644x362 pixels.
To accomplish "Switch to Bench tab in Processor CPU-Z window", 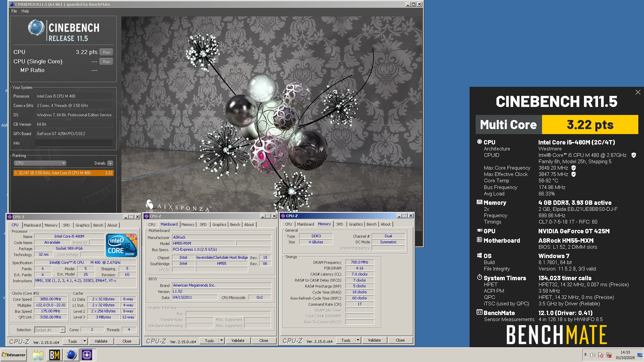I will click(x=98, y=225).
